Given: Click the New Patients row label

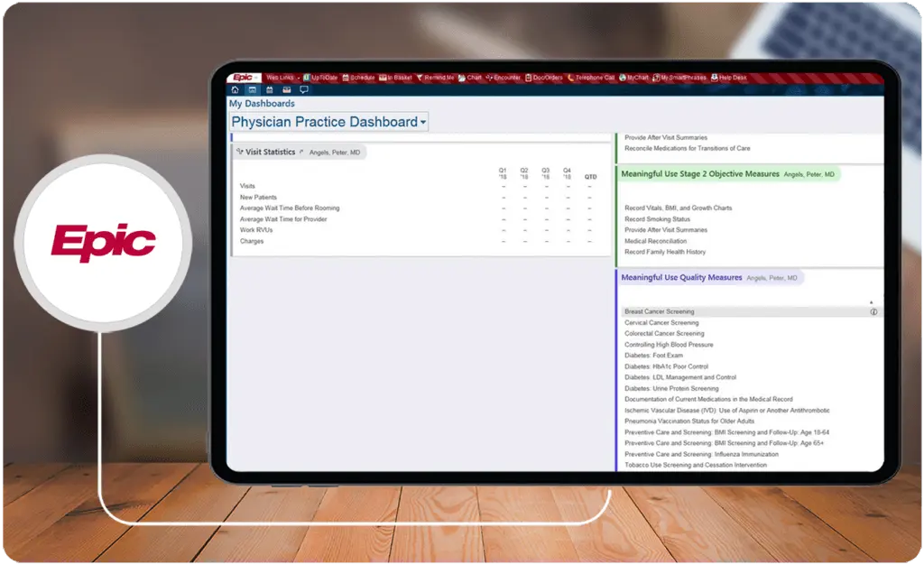Looking at the screenshot, I should [258, 197].
